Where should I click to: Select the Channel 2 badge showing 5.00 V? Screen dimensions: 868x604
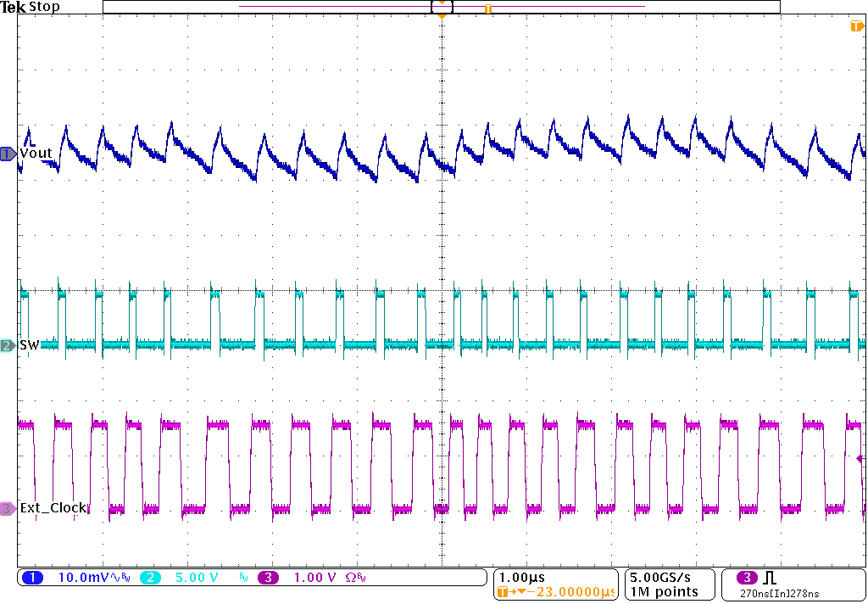click(x=149, y=577)
